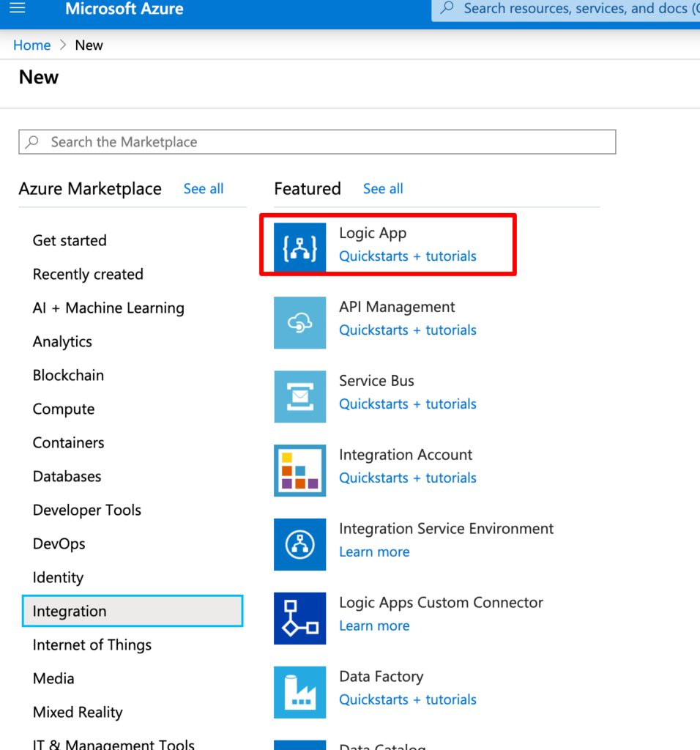
Task: Open Service Bus via its tile icon
Action: click(x=299, y=396)
